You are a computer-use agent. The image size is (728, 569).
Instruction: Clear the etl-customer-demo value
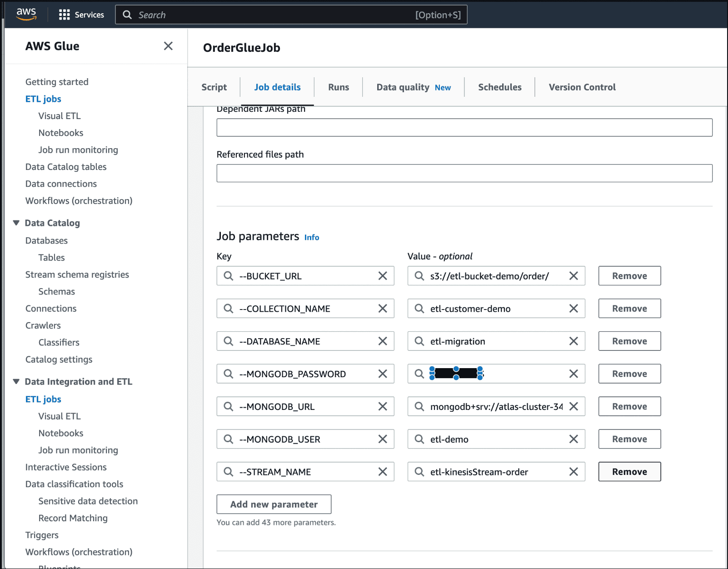(x=573, y=309)
